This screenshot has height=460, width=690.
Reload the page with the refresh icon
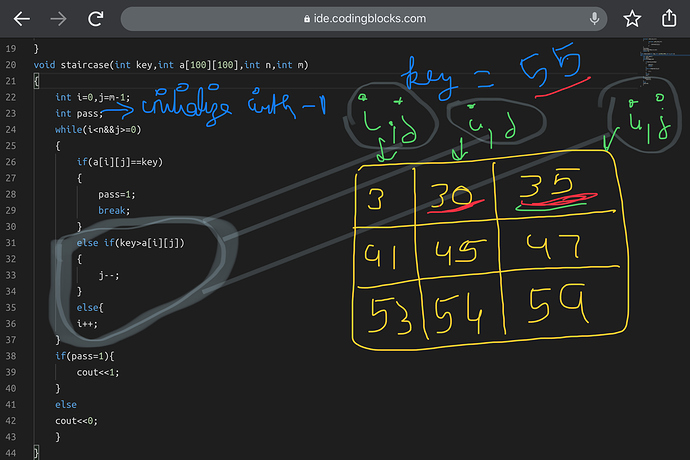click(x=95, y=18)
